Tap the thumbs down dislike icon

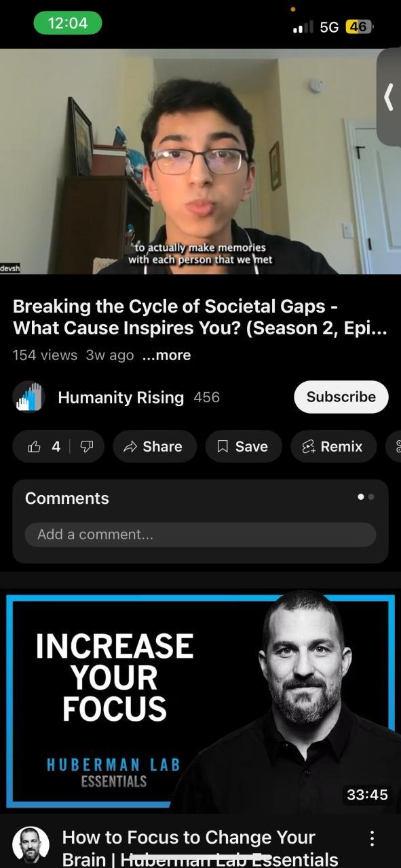(87, 446)
